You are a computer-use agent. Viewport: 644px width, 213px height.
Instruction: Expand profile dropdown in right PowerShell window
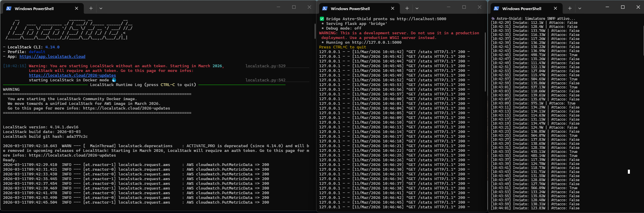tap(580, 8)
